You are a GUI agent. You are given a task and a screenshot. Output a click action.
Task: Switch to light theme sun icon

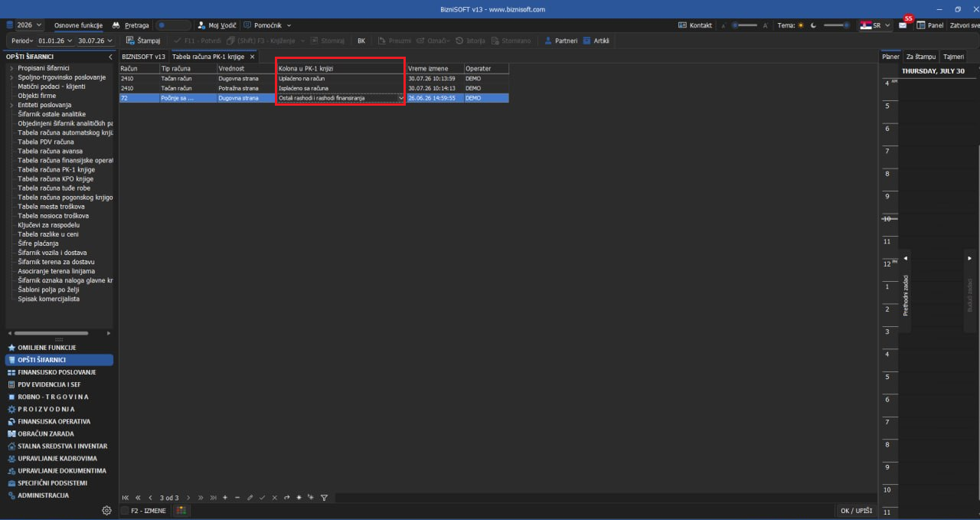[x=802, y=25]
